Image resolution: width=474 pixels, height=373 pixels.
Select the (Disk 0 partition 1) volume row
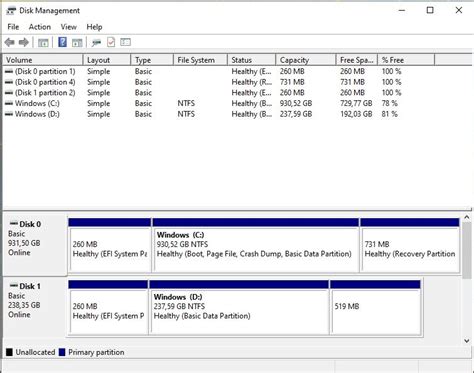[x=219, y=71]
